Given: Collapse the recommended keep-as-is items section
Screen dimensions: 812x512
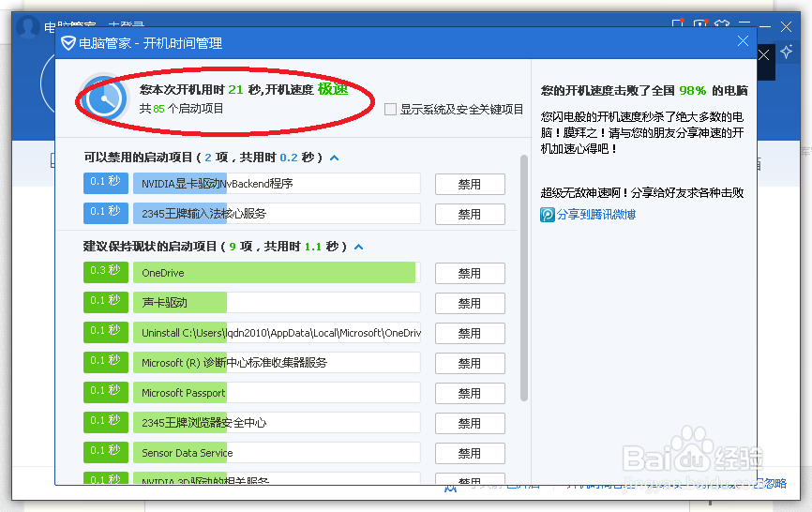Looking at the screenshot, I should [358, 247].
